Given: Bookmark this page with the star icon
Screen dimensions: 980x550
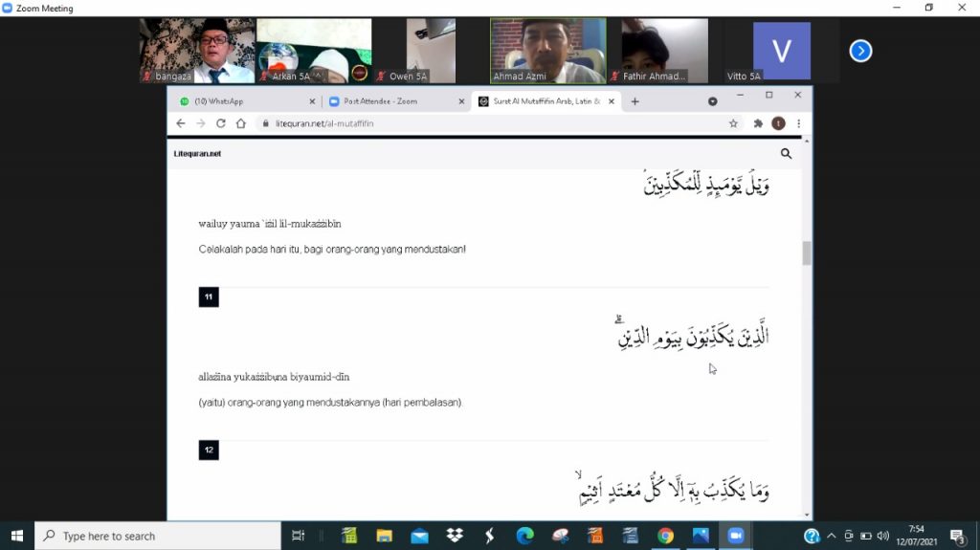Looking at the screenshot, I should [x=733, y=123].
